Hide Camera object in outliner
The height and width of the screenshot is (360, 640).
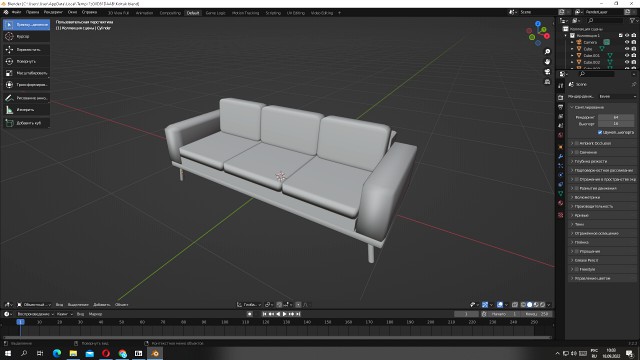(627, 42)
